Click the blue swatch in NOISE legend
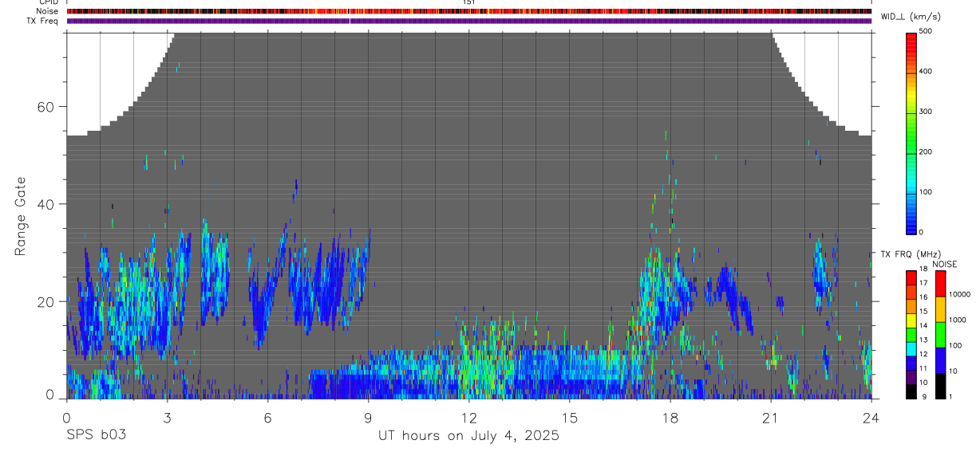 (941, 360)
